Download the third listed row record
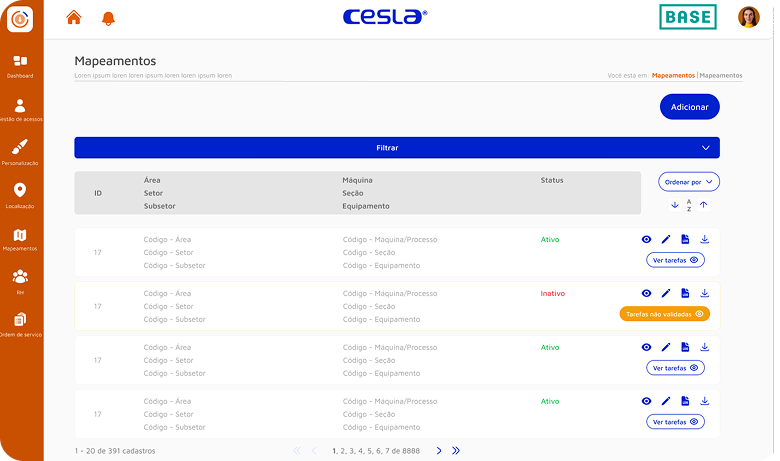Screen dimensions: 780x461 704,347
